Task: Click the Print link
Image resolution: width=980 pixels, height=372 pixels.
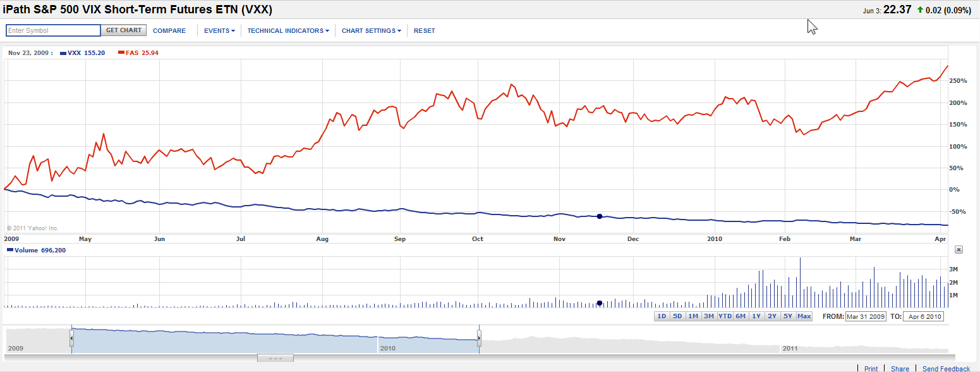Action: [x=871, y=368]
